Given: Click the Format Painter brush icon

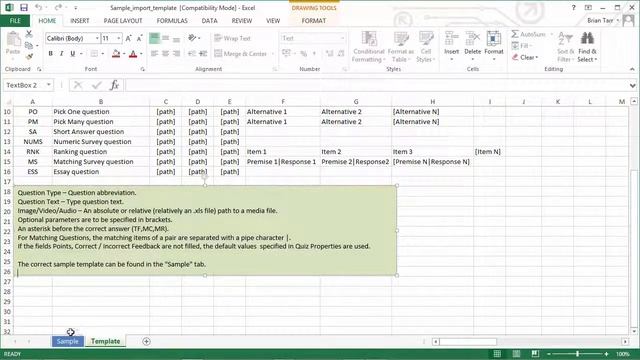Looking at the screenshot, I should [x=29, y=56].
